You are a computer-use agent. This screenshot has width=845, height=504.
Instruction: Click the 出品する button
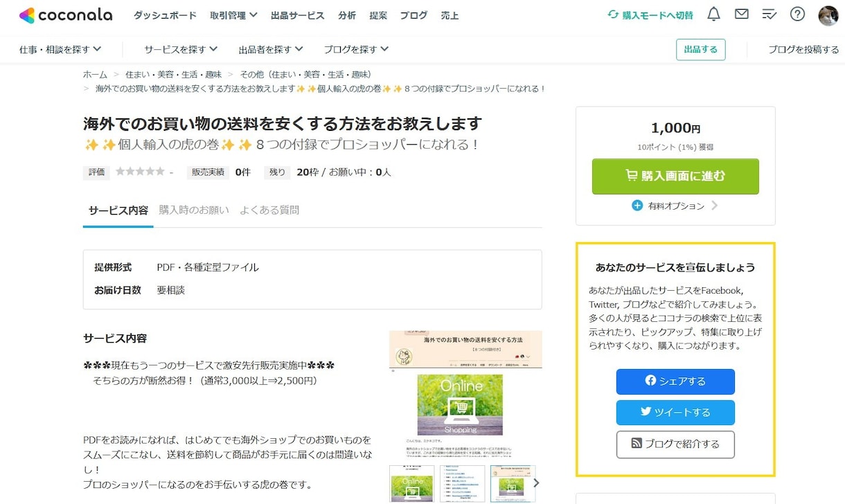pos(701,49)
